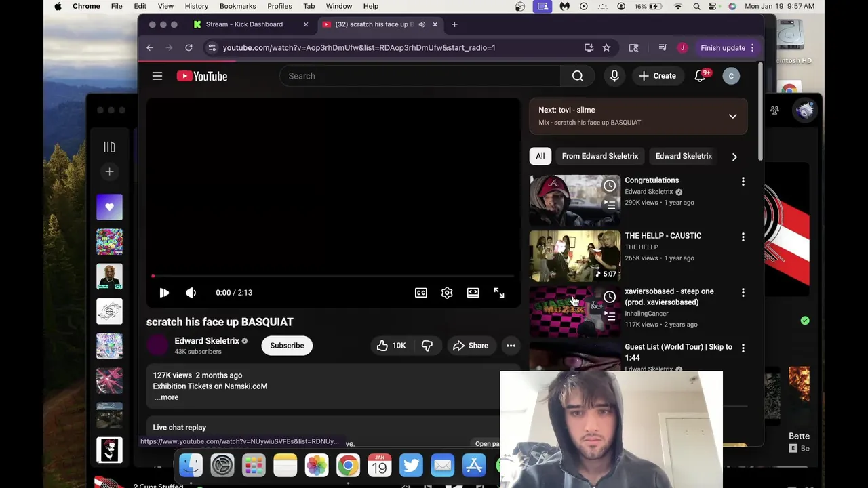Add Congratulations to Watch later clock icon
The height and width of the screenshot is (488, 868).
click(610, 186)
